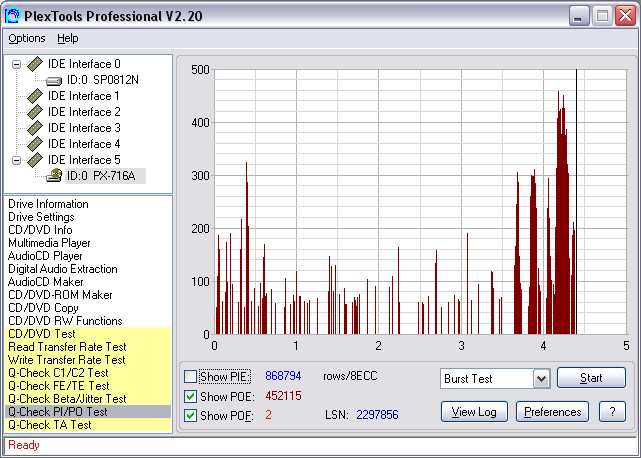Open the Options menu
Image resolution: width=641 pixels, height=458 pixels.
(27, 38)
